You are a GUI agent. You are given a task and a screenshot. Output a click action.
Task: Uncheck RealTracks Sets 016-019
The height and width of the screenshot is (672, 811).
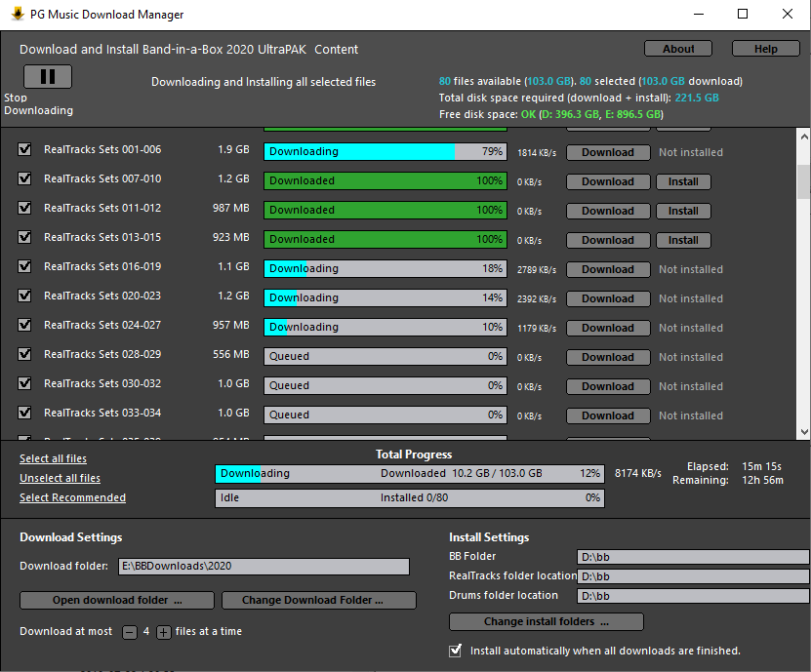(x=24, y=266)
